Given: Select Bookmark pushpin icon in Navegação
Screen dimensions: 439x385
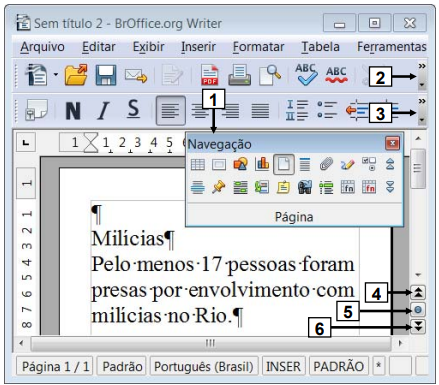Looking at the screenshot, I should [x=219, y=187].
